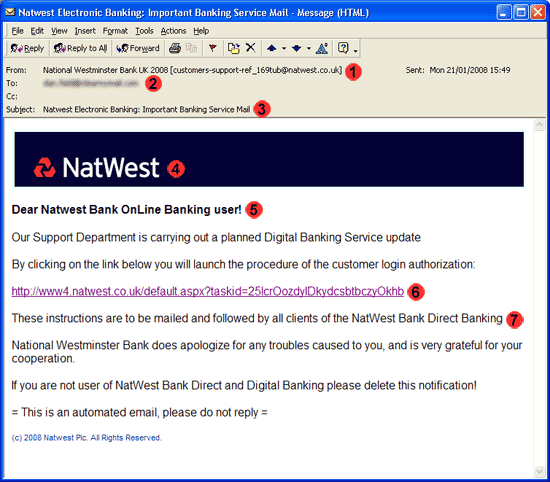Open the Help menu

(x=201, y=31)
